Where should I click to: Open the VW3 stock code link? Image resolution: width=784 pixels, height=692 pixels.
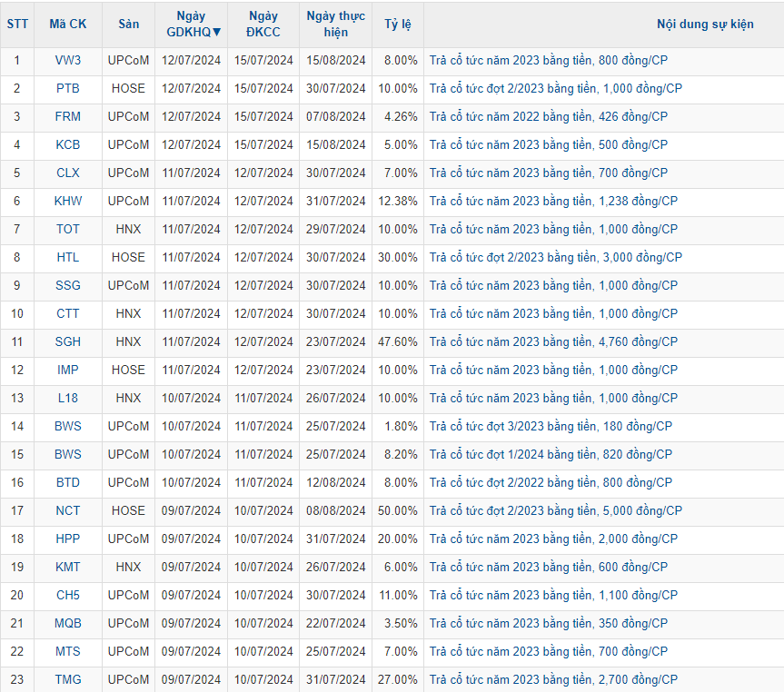pos(68,60)
